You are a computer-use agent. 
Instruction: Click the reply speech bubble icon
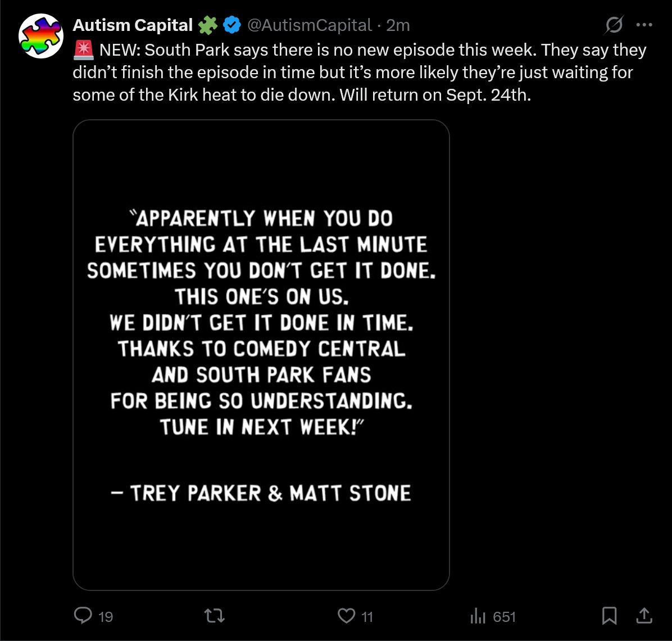coord(83,615)
